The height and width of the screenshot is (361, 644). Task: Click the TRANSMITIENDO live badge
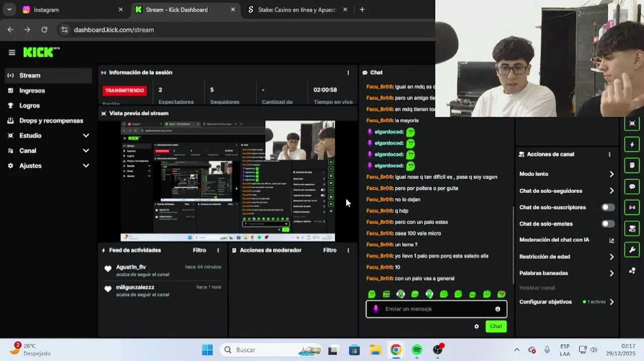click(125, 91)
